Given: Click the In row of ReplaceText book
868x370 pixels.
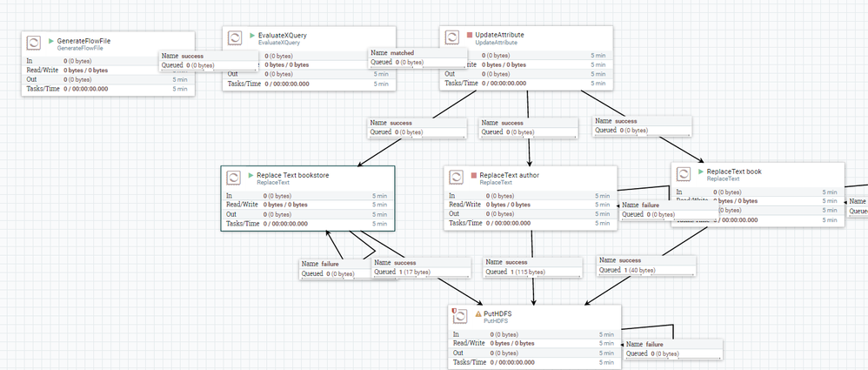Looking at the screenshot, I should [758, 192].
